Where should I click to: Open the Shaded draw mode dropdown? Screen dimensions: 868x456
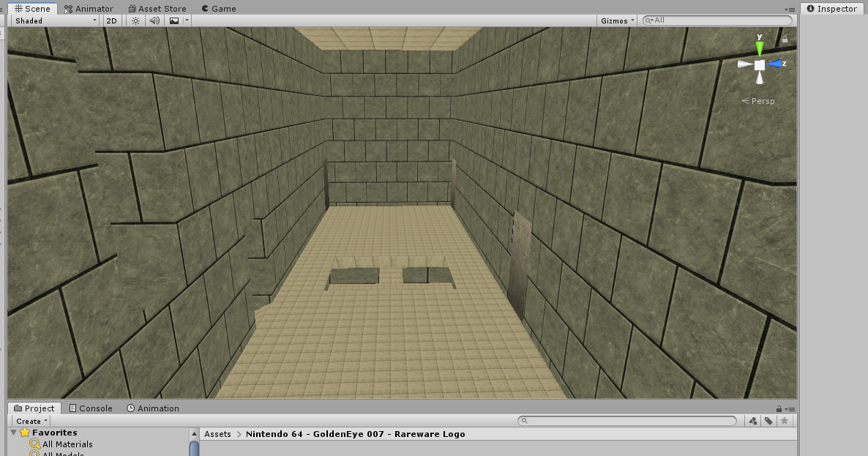[56, 20]
